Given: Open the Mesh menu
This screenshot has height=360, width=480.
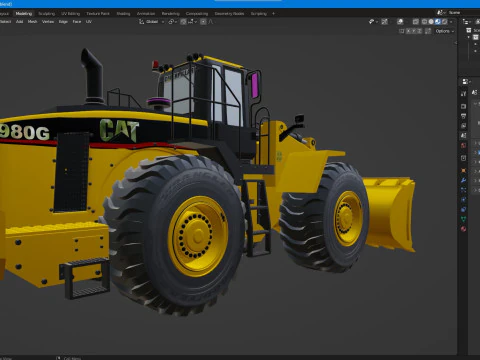Looking at the screenshot, I should [x=32, y=22].
